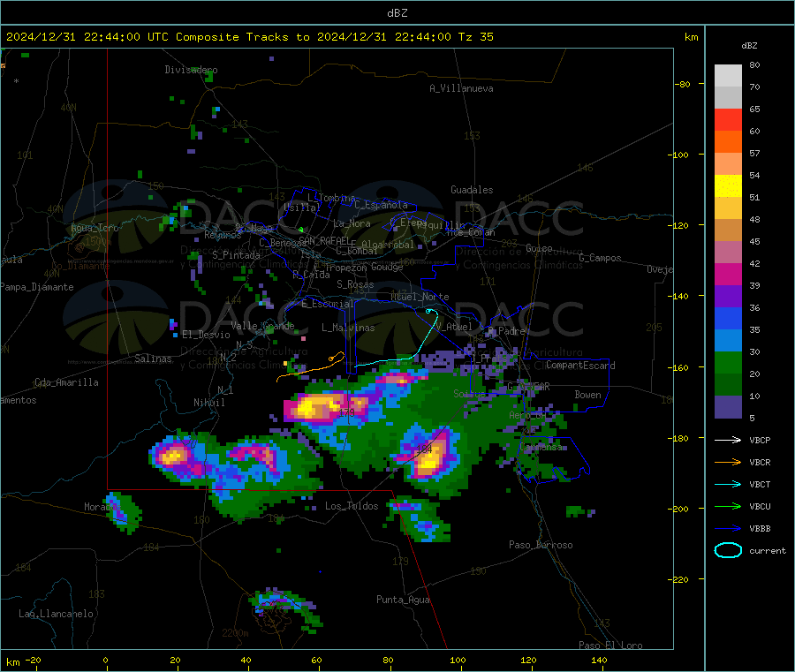This screenshot has height=672, width=795.
Task: Click the 'Atuel_Norte' map label
Action: (420, 297)
